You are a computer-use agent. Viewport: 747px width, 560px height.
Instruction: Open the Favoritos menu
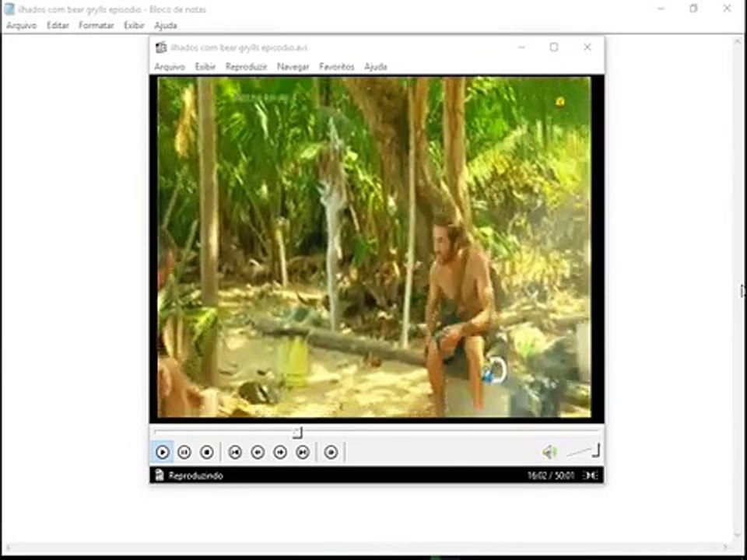click(337, 67)
